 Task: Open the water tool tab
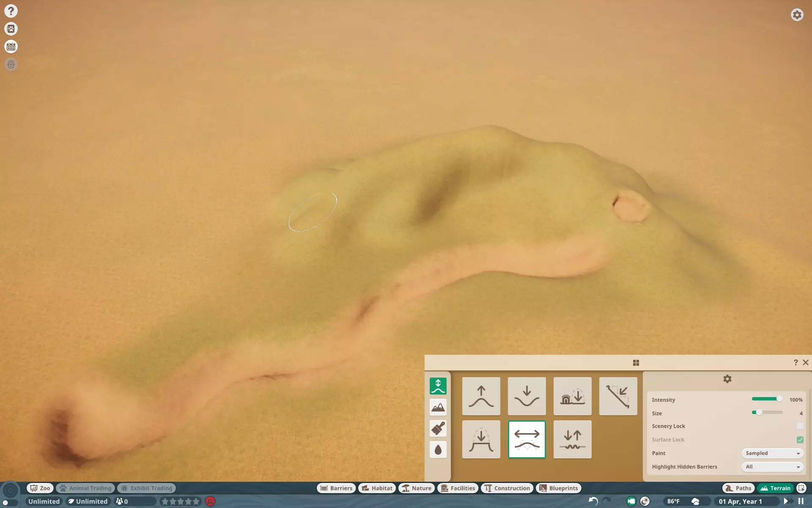[x=438, y=450]
